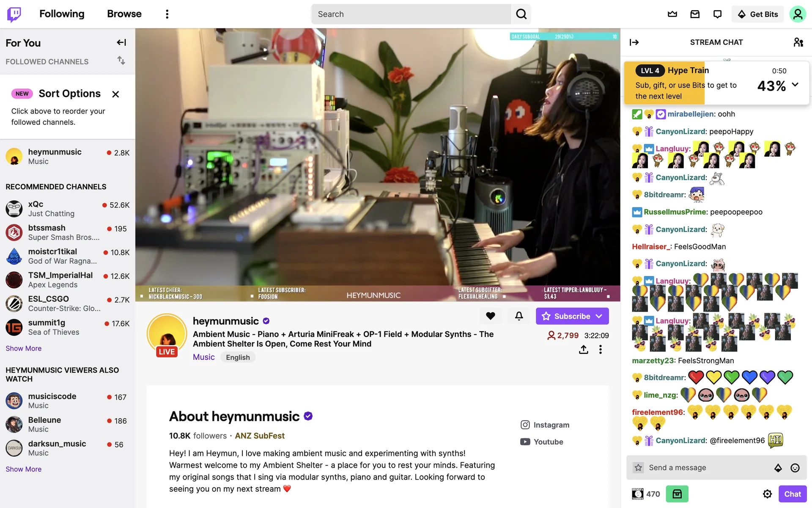This screenshot has height=508, width=812.
Task: Toggle the notification bell
Action: click(x=519, y=316)
